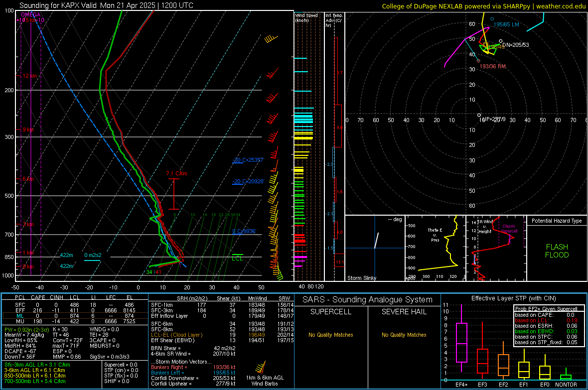Click the magenta 'OMEGA' label

(31, 14)
